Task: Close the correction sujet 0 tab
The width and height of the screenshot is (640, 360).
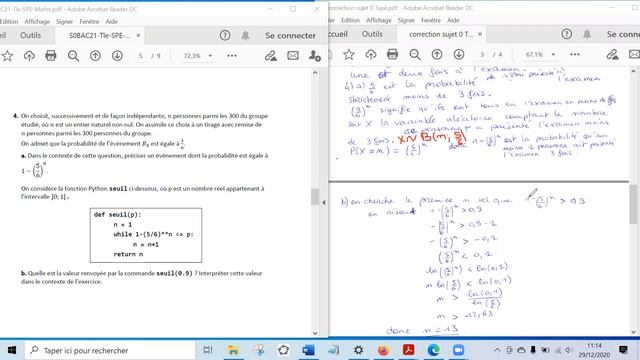Action: 480,34
